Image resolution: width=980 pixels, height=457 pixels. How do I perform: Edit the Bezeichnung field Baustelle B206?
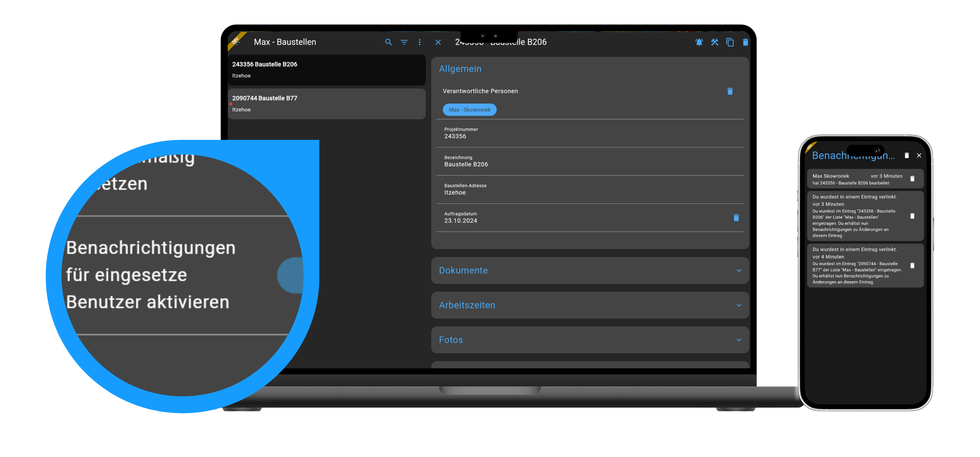(590, 161)
